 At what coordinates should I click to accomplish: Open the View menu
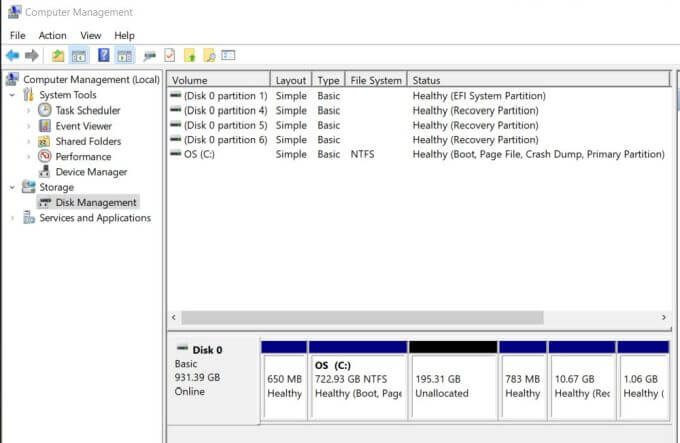(x=91, y=36)
